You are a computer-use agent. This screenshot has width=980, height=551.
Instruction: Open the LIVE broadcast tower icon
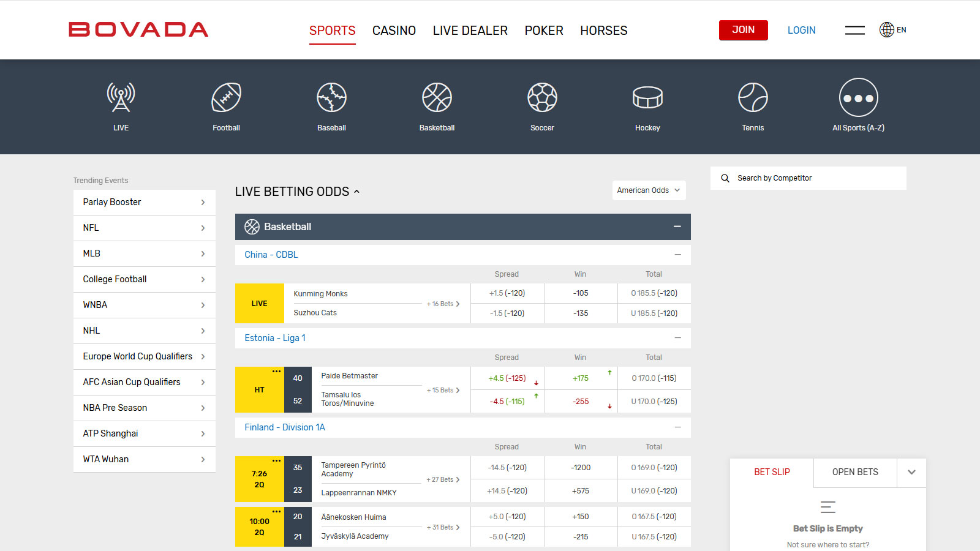click(x=121, y=98)
